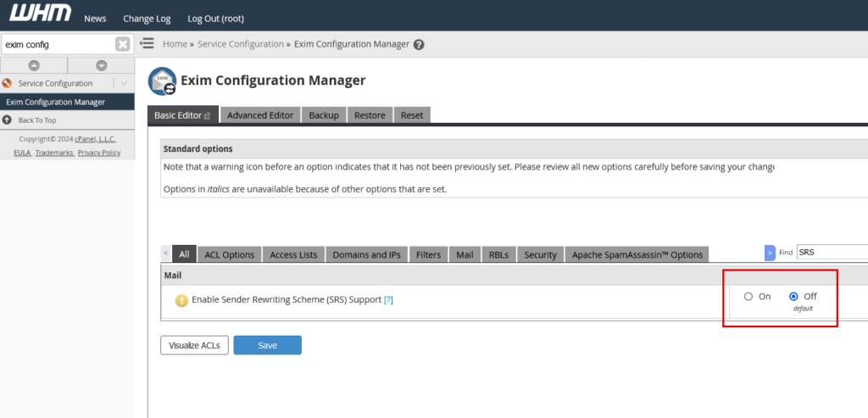Collapse all sidebar menu sections
Viewport: 868px width, 418px height.
click(34, 65)
